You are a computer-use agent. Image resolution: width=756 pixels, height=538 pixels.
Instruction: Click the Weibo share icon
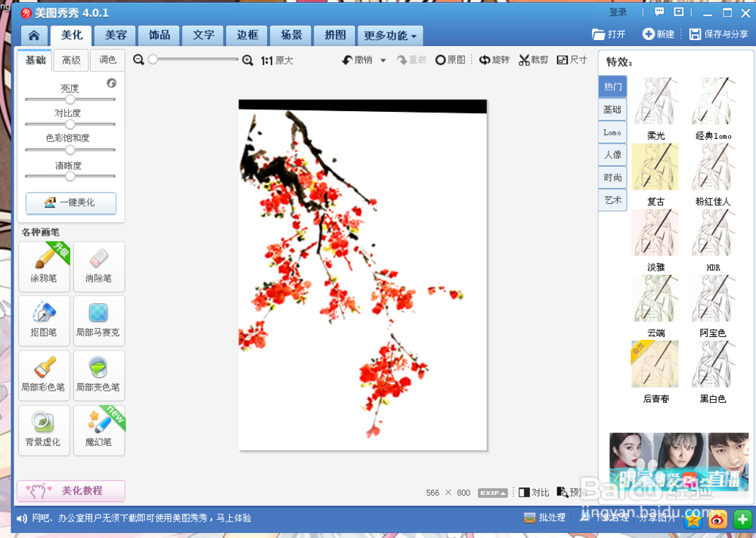[x=718, y=520]
